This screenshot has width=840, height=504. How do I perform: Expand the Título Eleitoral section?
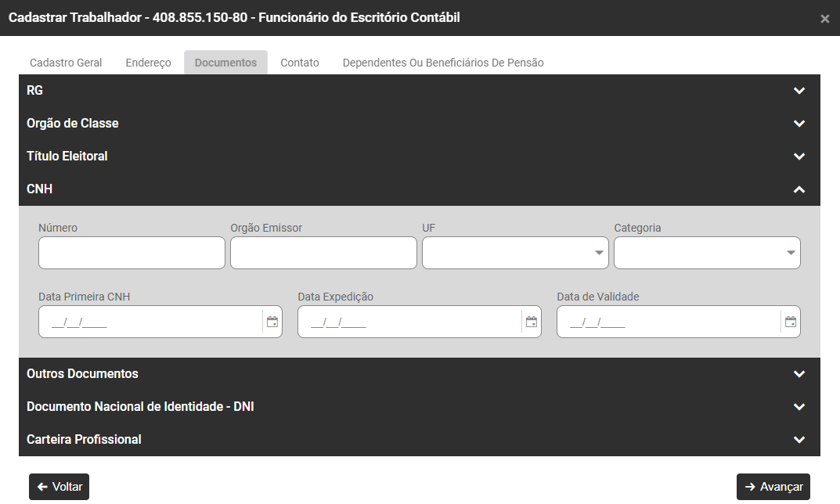(x=799, y=157)
